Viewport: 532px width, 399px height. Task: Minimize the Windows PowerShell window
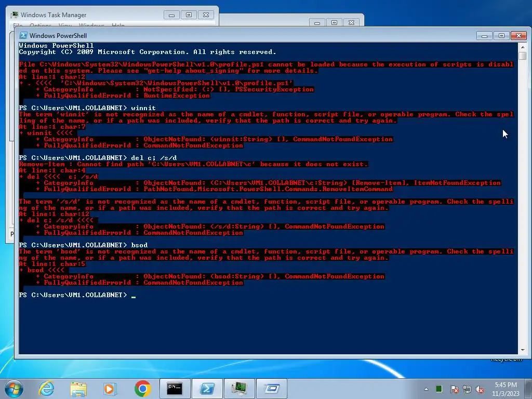tap(485, 35)
